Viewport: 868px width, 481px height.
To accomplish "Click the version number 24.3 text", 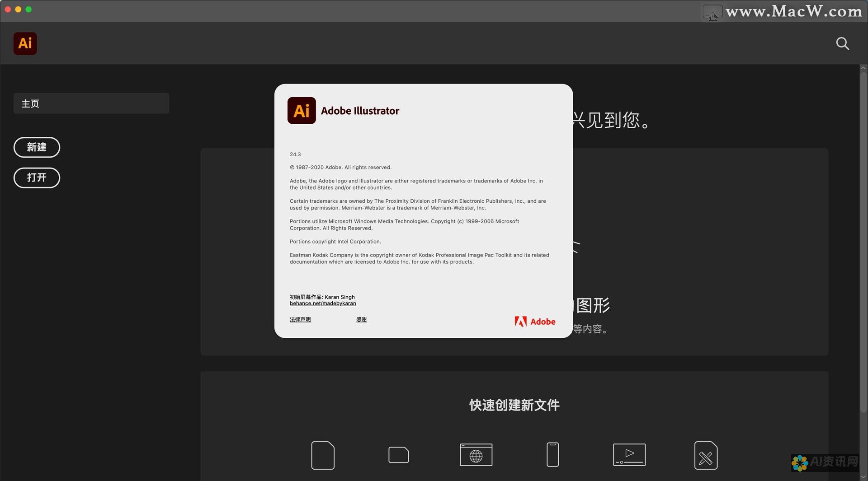I will [295, 154].
